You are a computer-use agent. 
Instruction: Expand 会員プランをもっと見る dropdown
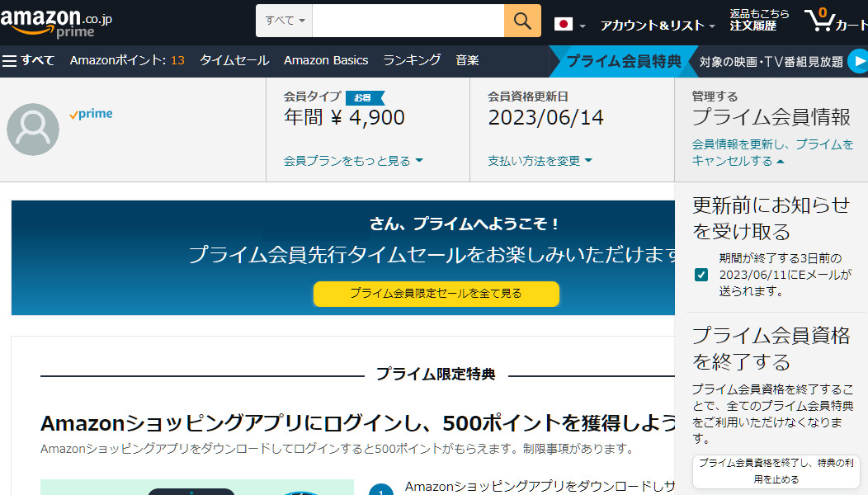click(352, 161)
